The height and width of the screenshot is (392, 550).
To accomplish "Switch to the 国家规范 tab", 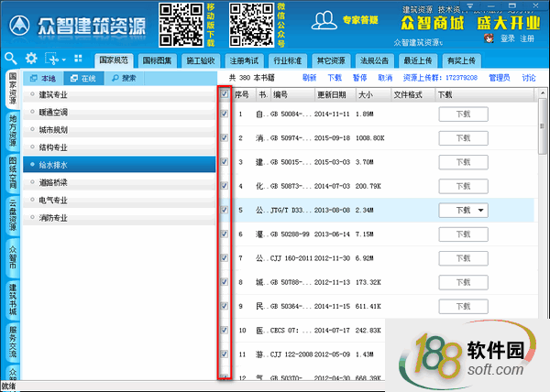I will click(114, 60).
